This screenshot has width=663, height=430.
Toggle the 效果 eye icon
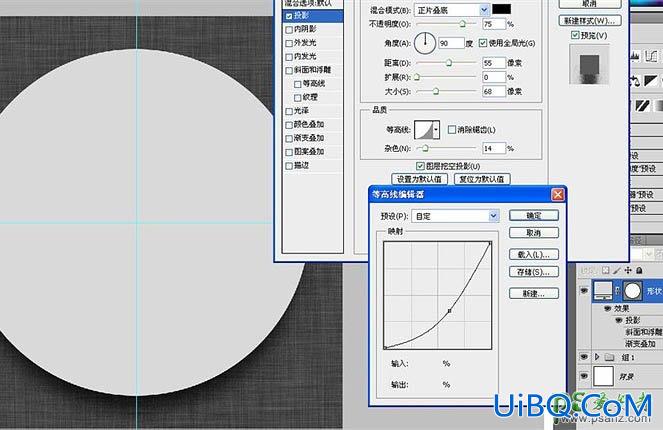[x=608, y=308]
